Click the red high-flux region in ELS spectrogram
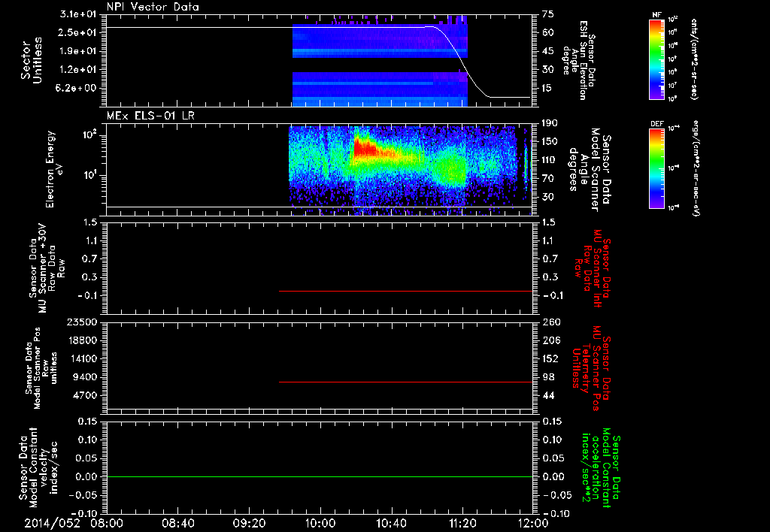This screenshot has height=532, width=770. 366,147
